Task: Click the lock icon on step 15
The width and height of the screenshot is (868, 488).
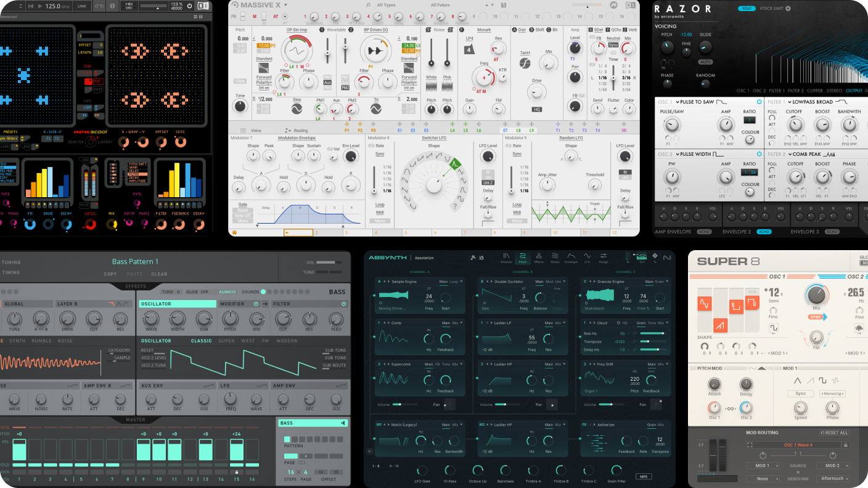Action: click(236, 471)
